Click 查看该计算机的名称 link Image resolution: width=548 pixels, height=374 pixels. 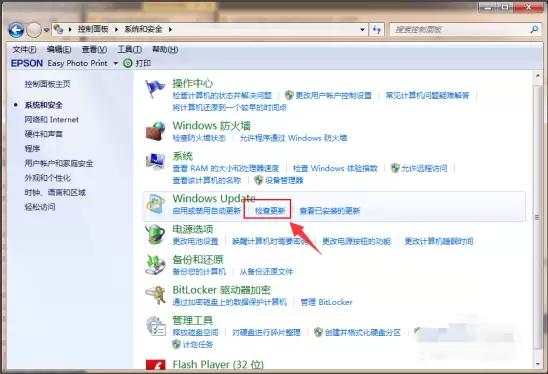pyautogui.click(x=207, y=180)
